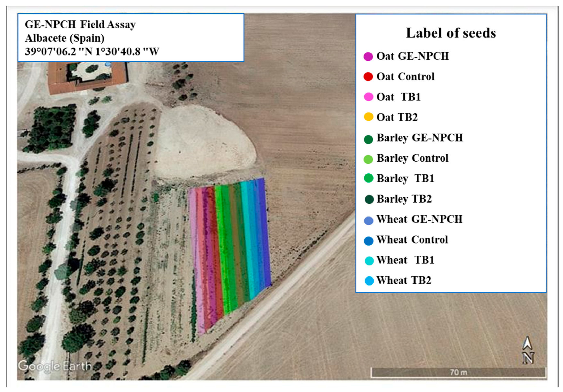
Task: Click the Wheat TB2 sky blue dot
Action: pyautogui.click(x=369, y=281)
